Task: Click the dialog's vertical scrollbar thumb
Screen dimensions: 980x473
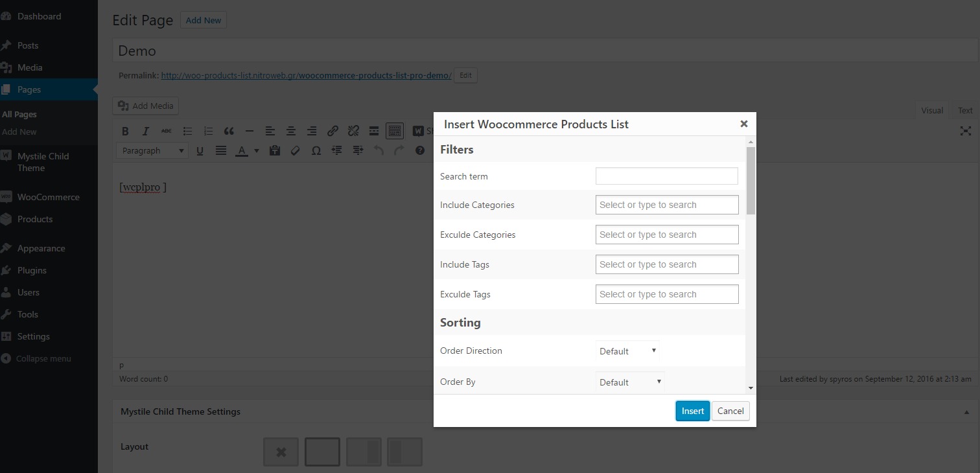Action: coord(751,180)
